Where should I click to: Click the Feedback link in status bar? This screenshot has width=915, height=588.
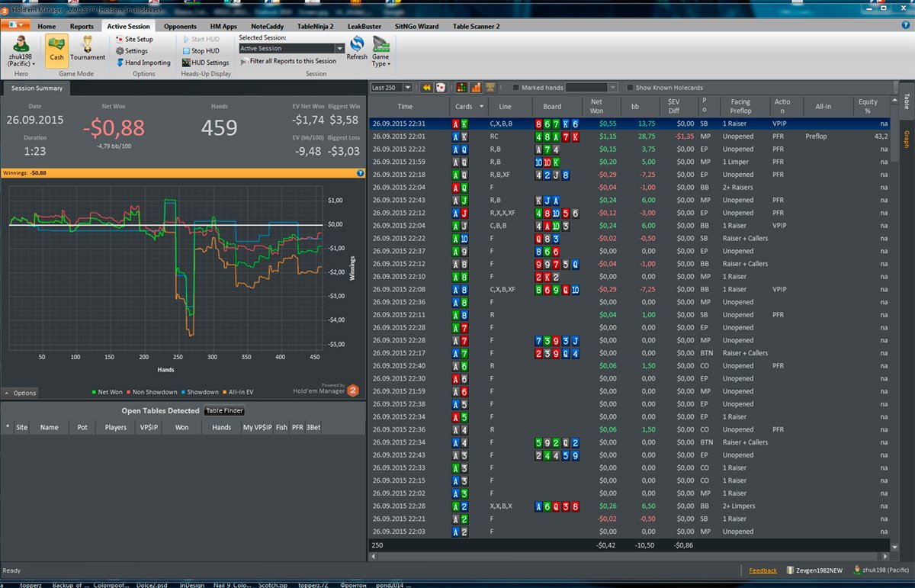click(762, 570)
